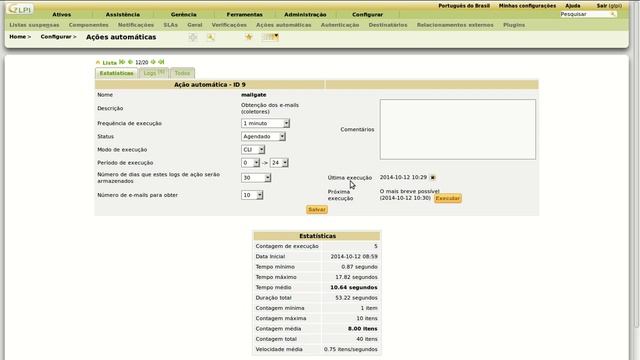Open bookmarks via the star icon
Image resolution: width=640 pixels, height=360 pixels.
[249, 37]
